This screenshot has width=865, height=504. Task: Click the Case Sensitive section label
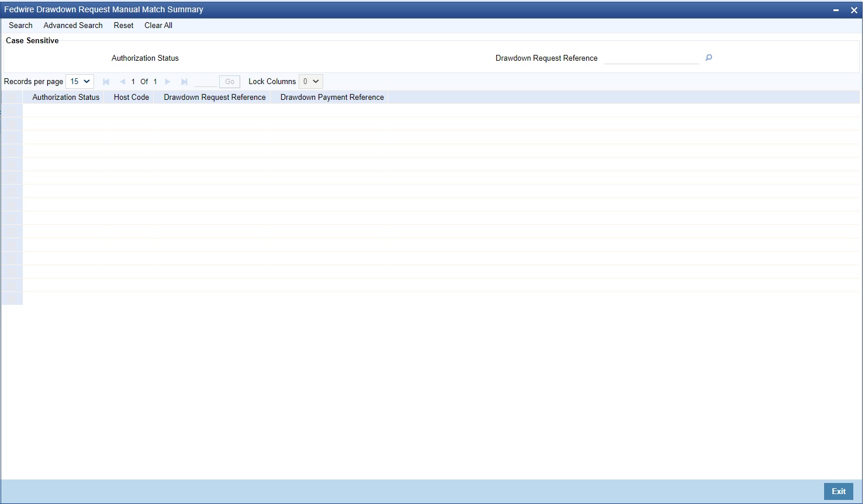(32, 41)
